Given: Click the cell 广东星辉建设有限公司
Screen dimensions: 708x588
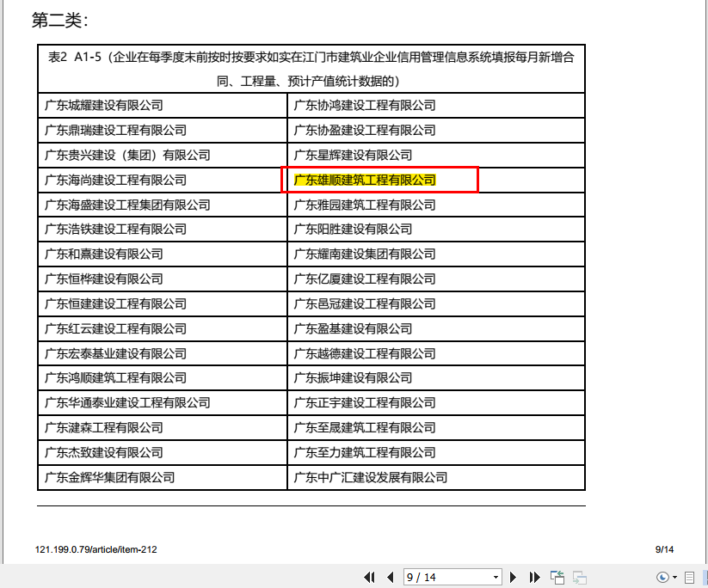Looking at the screenshot, I should pos(436,156).
